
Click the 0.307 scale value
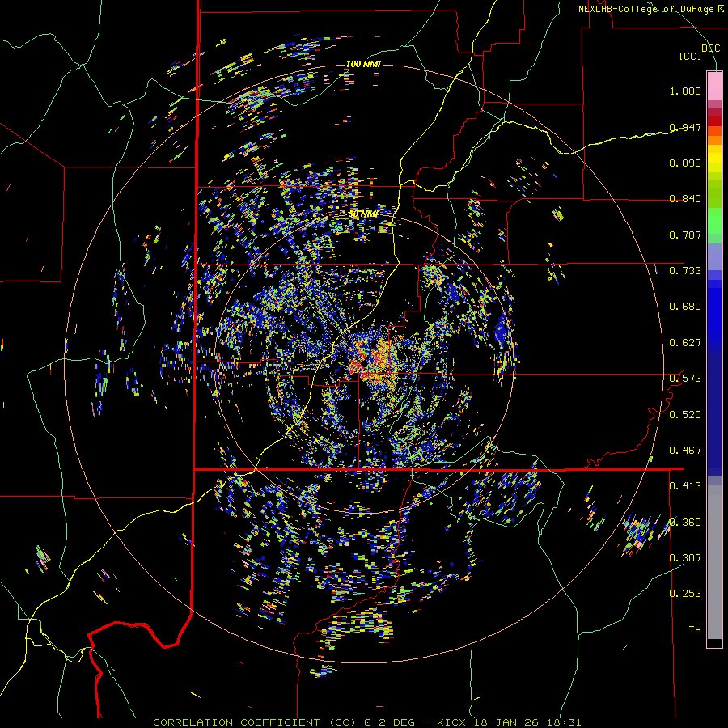(685, 558)
